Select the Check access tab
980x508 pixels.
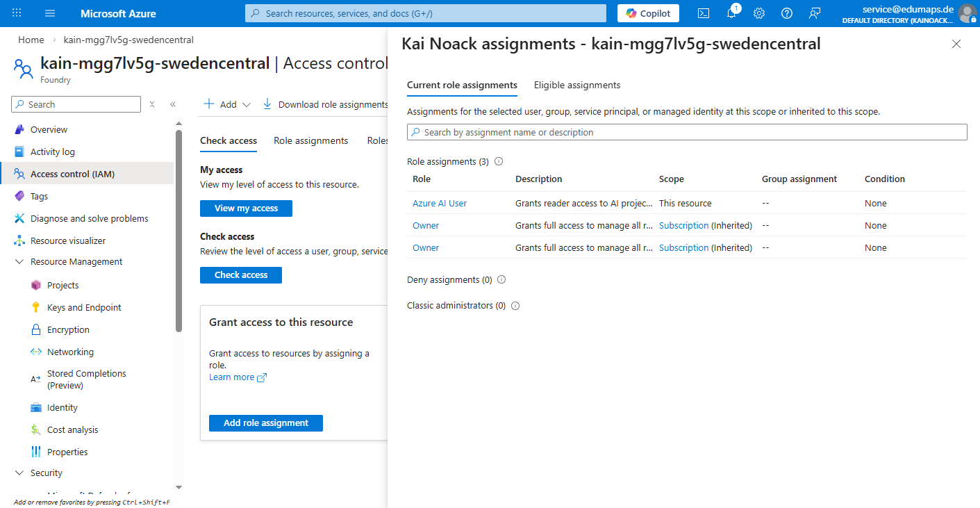coord(229,140)
